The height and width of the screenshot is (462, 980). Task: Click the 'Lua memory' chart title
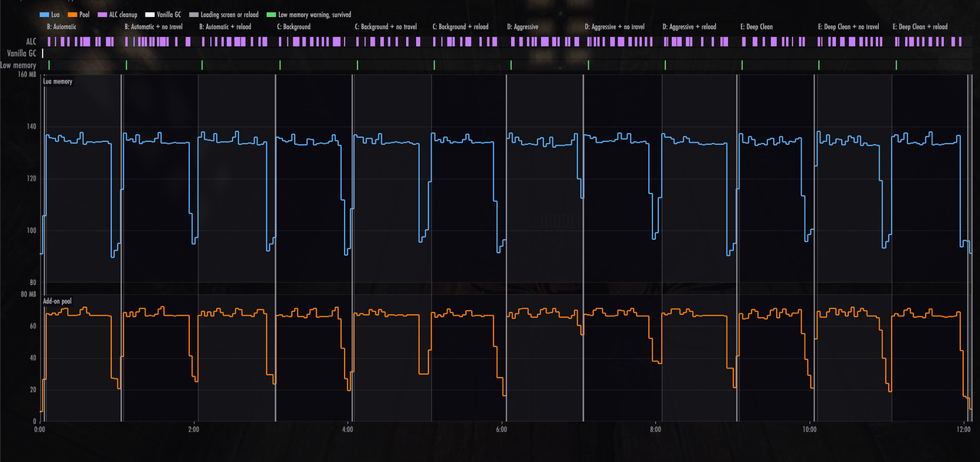pos(57,81)
